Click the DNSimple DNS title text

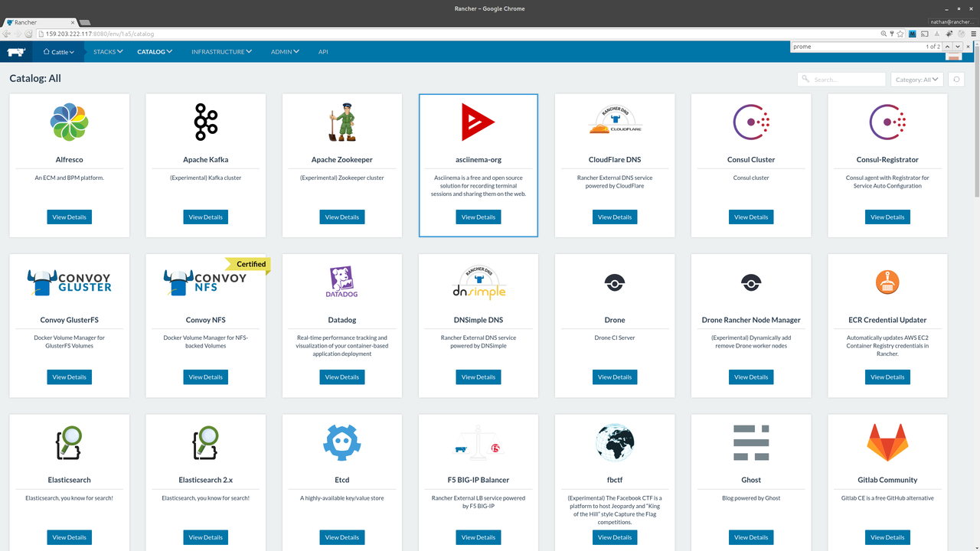tap(478, 320)
